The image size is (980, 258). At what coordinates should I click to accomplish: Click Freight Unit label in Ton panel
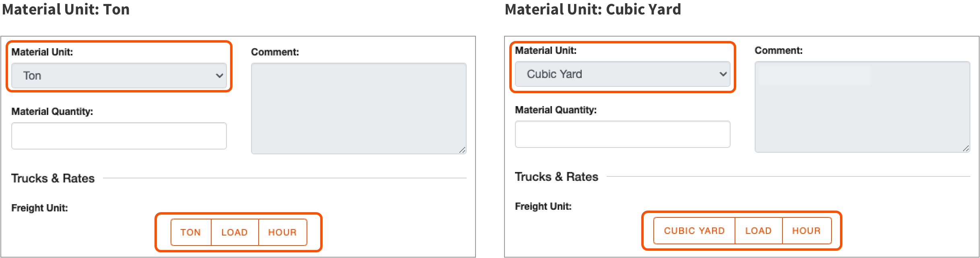click(x=39, y=208)
